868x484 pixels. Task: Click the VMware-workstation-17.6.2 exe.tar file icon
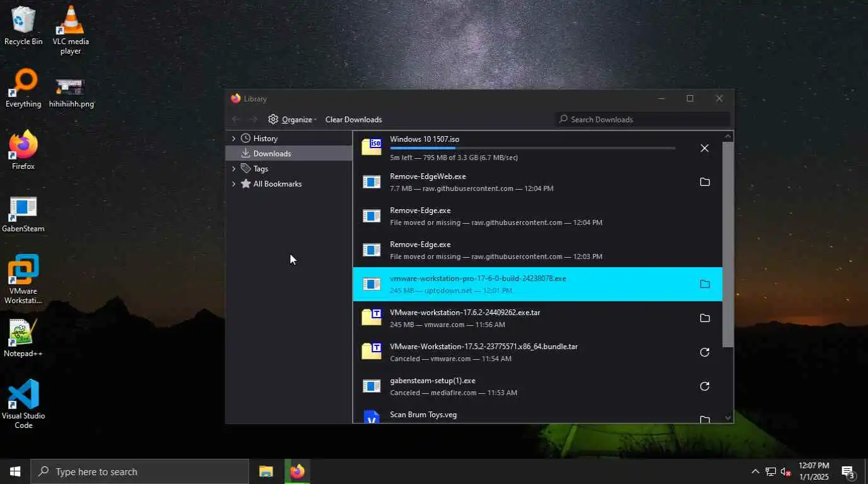[372, 317]
